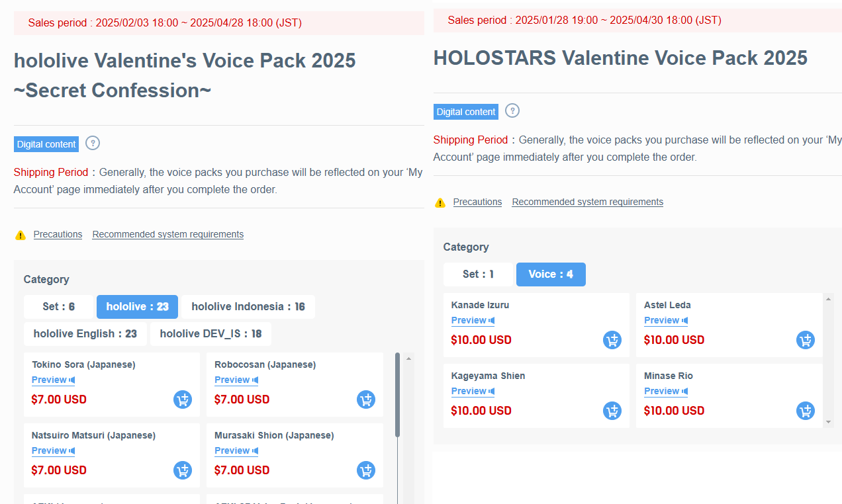Click hololive product list scrollbar thumb

pos(397,394)
